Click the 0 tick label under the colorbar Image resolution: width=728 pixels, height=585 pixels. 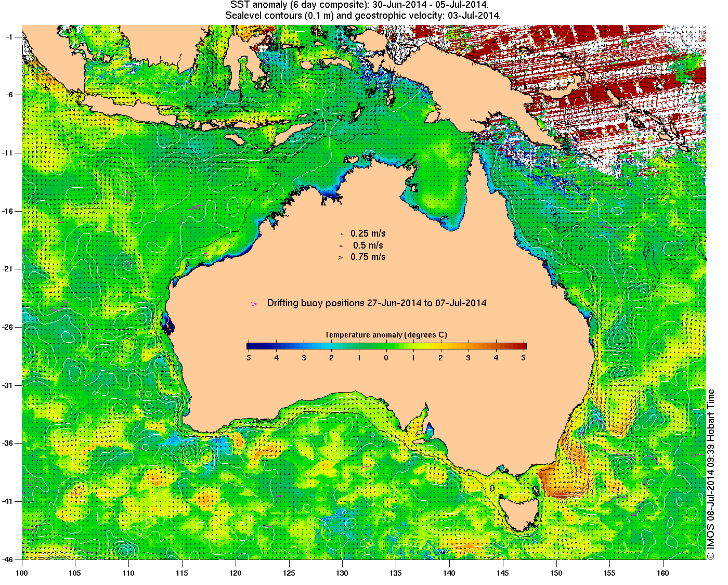(386, 358)
